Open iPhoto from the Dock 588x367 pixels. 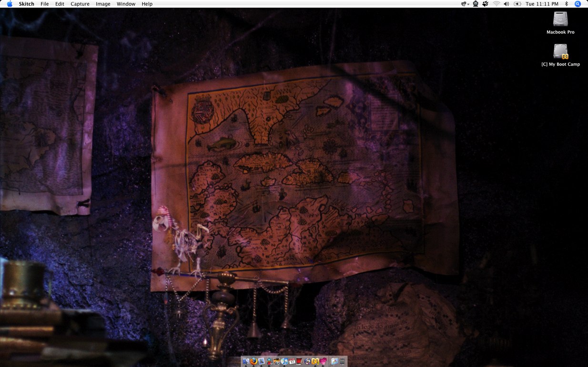point(276,361)
